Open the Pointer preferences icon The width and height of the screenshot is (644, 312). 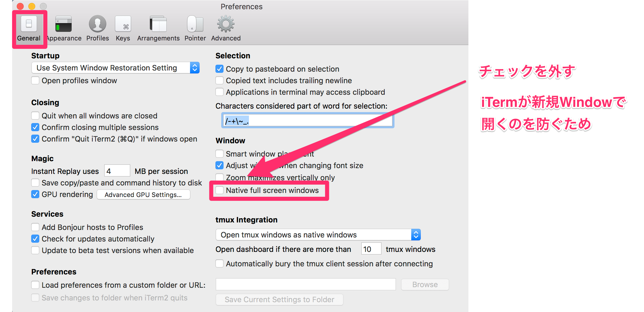pos(195,24)
